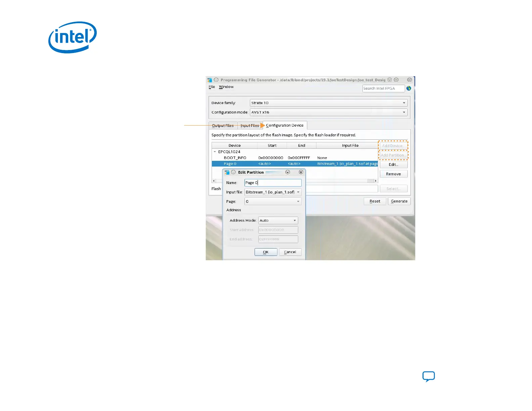
Task: Confirm the partition with OK
Action: click(266, 252)
